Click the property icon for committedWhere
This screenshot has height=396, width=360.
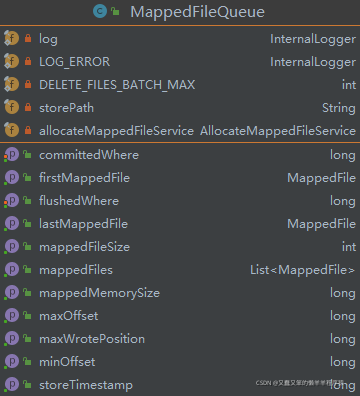click(x=12, y=154)
